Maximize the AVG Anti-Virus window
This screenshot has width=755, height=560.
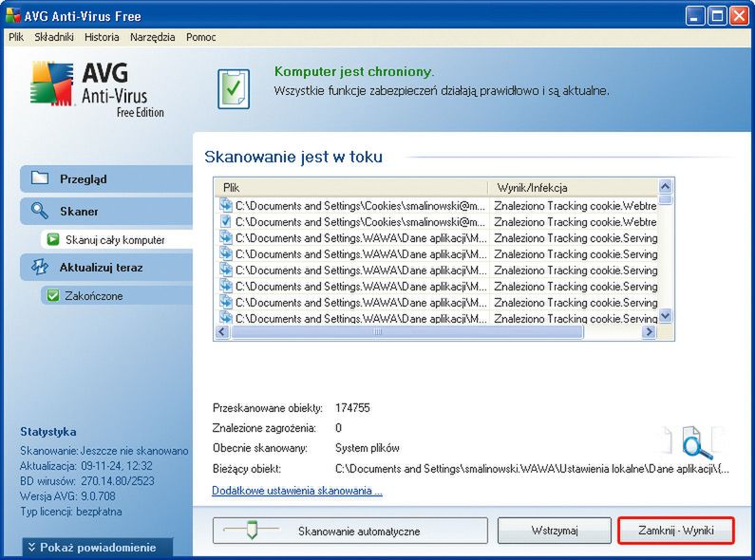717,16
